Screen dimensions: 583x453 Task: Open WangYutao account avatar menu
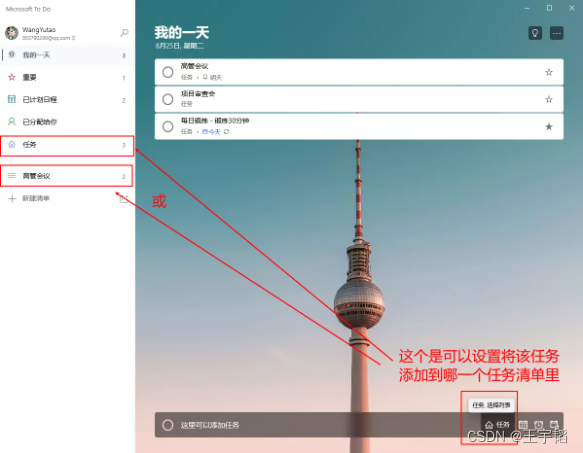pyautogui.click(x=12, y=33)
